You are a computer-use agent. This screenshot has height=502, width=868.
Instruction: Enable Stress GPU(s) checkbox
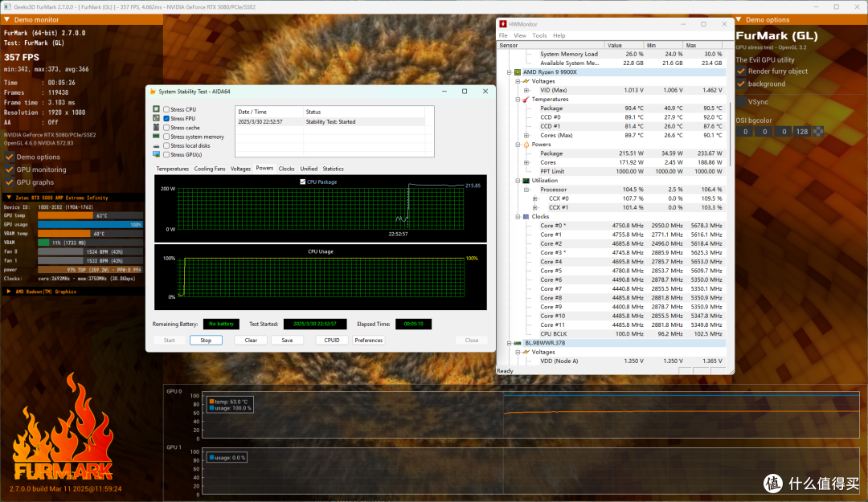point(166,154)
